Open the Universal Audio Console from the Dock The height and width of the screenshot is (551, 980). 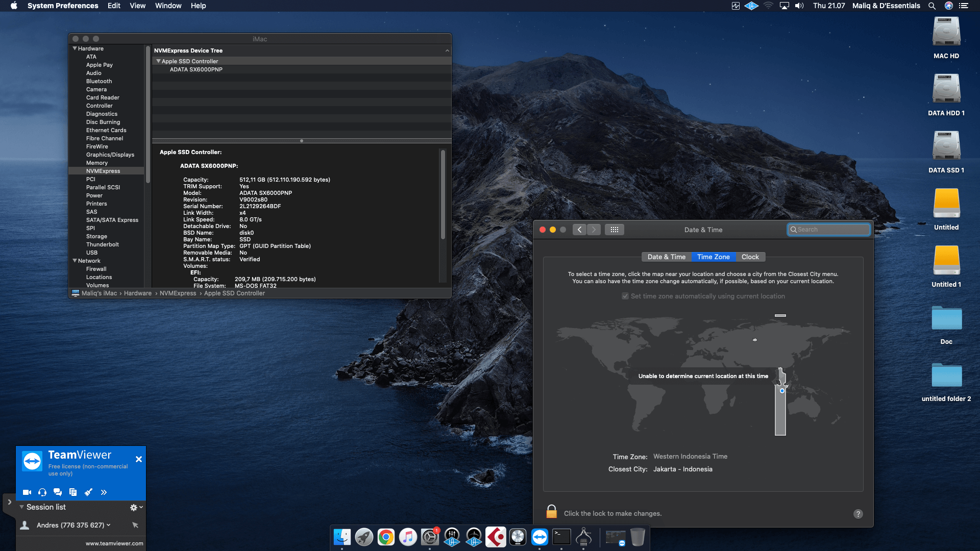pyautogui.click(x=452, y=537)
